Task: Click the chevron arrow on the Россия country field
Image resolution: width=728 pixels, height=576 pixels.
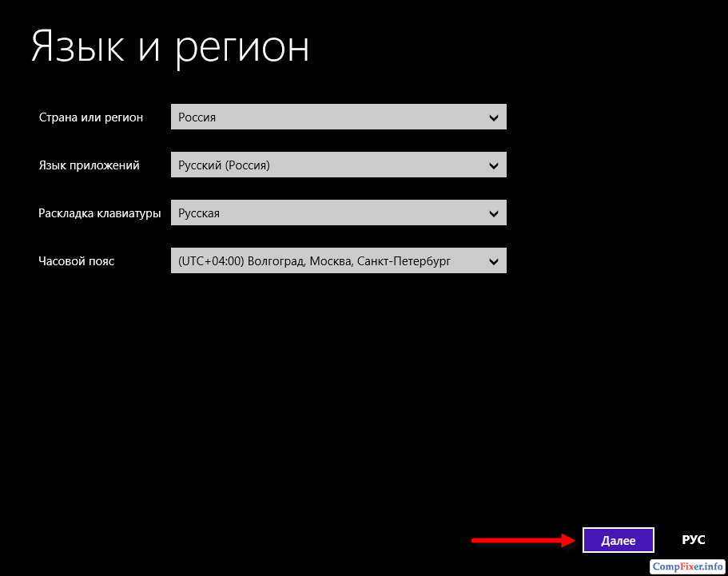Action: click(493, 117)
